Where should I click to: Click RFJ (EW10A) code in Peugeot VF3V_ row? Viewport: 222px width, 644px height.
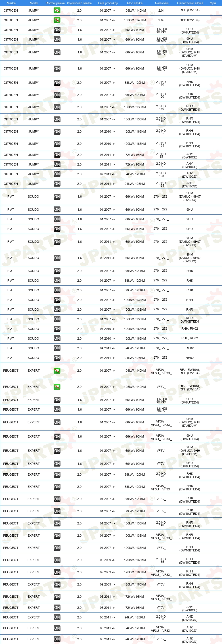(x=190, y=386)
